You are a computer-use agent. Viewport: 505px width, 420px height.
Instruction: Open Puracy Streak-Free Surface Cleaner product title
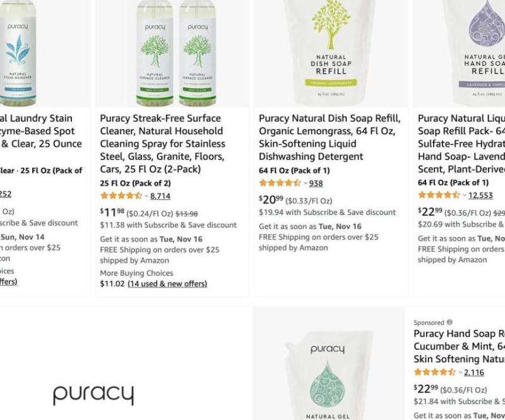pos(162,144)
